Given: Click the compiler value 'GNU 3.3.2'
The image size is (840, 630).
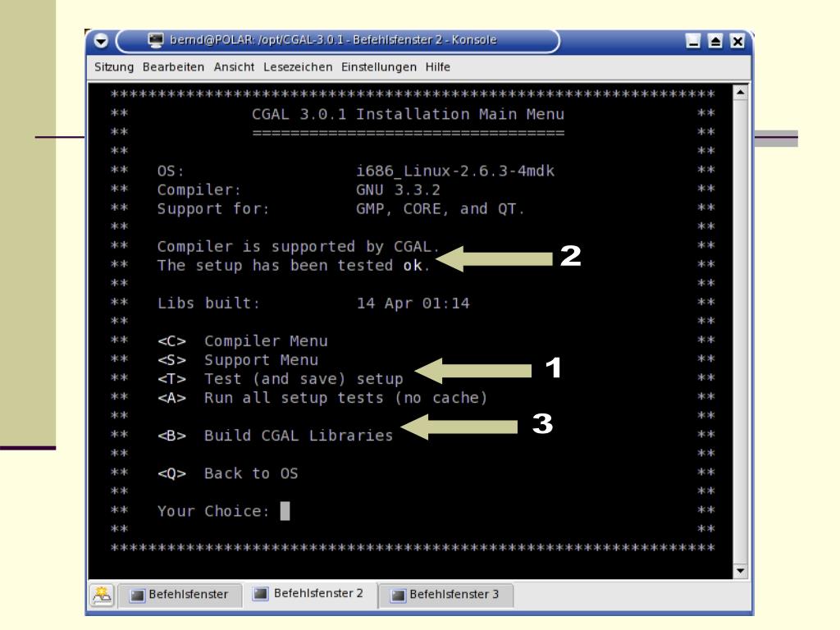Looking at the screenshot, I should tap(398, 190).
